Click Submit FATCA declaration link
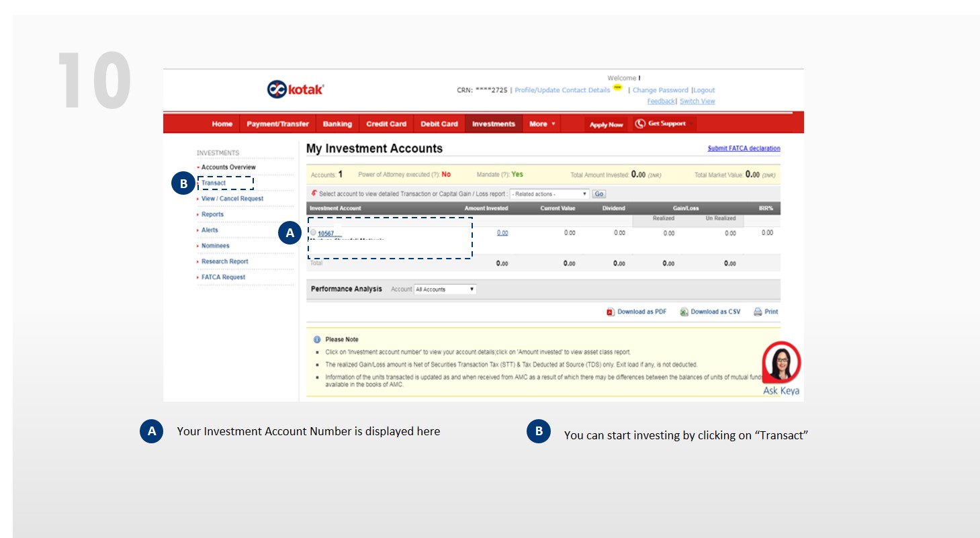980x538 pixels. click(744, 148)
